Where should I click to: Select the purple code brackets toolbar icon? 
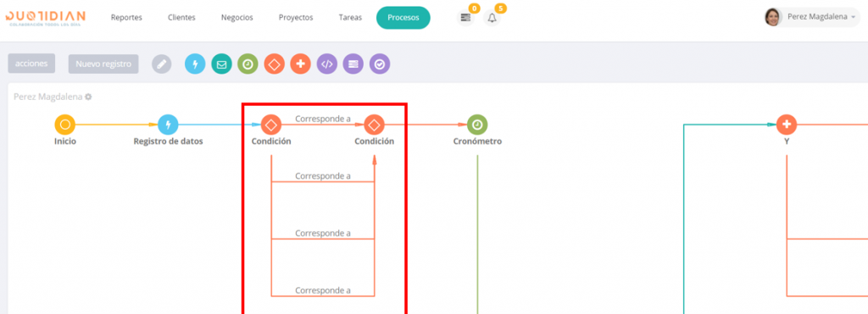point(326,64)
